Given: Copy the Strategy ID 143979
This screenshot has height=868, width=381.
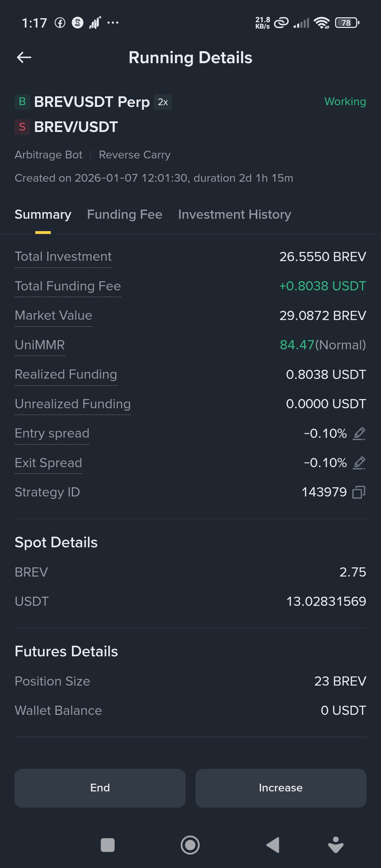Looking at the screenshot, I should 359,492.
